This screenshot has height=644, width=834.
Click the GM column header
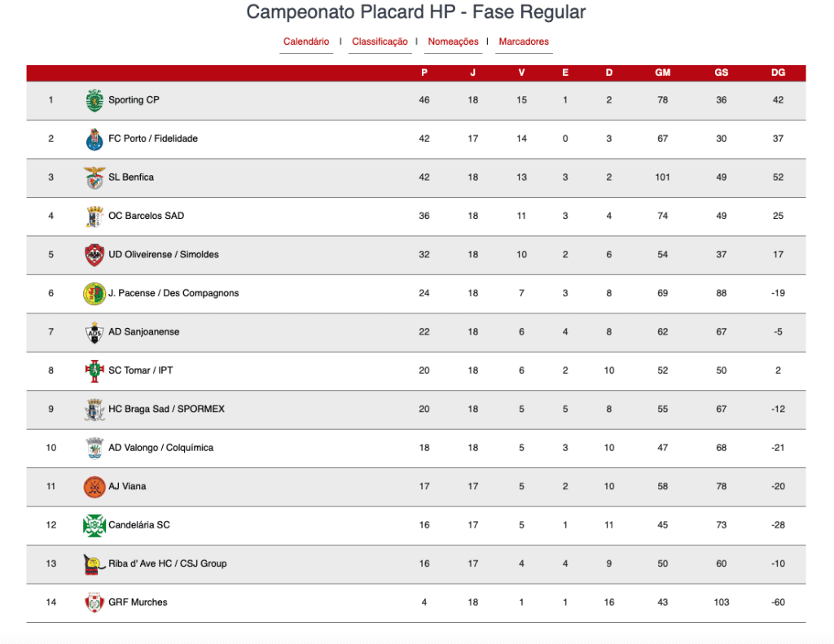point(663,72)
